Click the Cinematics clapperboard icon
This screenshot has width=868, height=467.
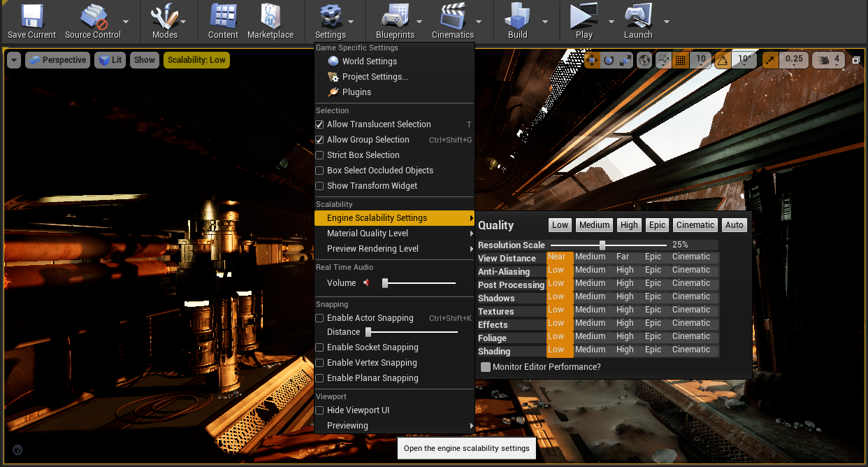point(452,17)
